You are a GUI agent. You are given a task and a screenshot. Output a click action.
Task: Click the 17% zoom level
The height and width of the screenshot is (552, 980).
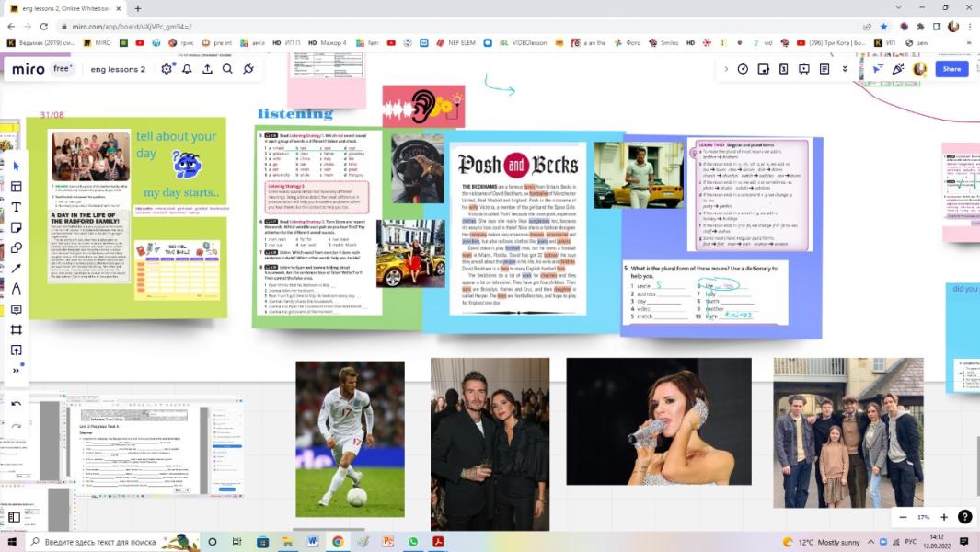pyautogui.click(x=923, y=517)
